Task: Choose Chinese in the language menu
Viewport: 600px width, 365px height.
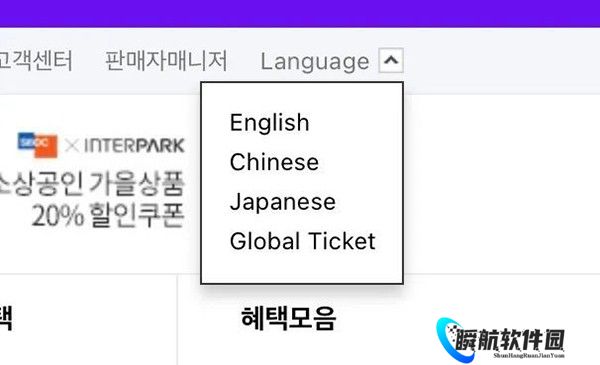Action: tap(274, 162)
